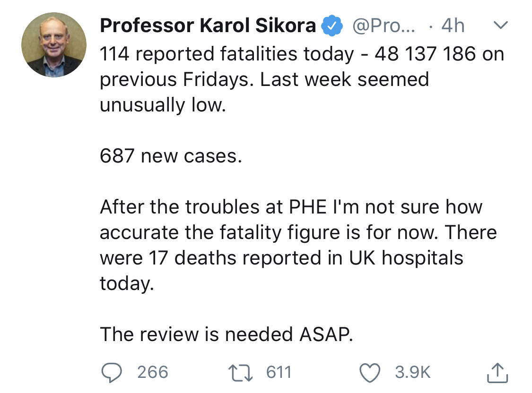Click the reply speech bubble icon
This screenshot has width=532, height=393.
point(112,372)
